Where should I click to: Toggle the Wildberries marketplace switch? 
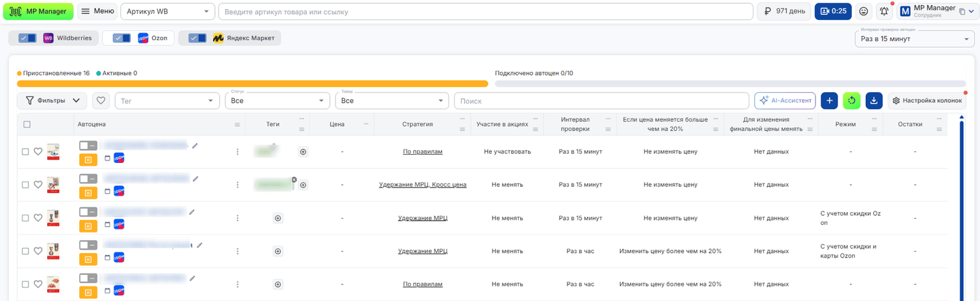click(x=28, y=38)
